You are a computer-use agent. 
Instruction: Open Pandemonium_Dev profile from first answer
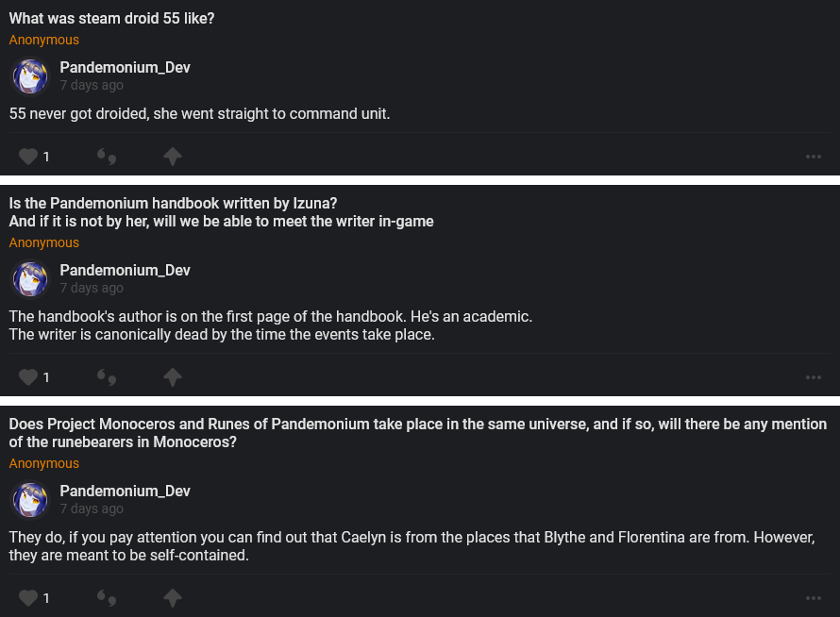tap(125, 68)
